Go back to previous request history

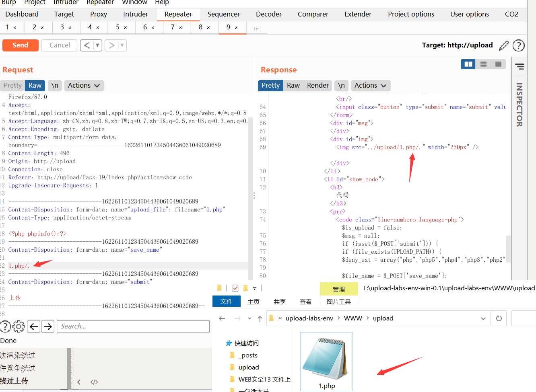tap(87, 45)
